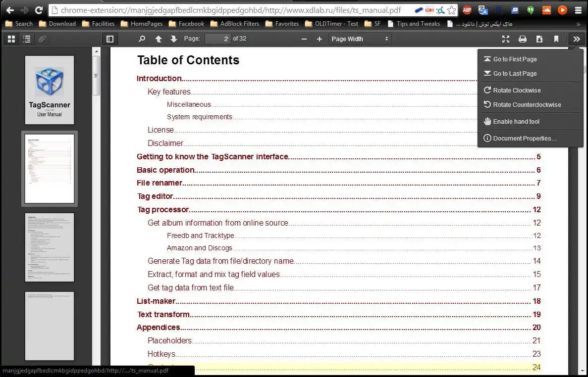Open Document Properties

tap(530, 139)
